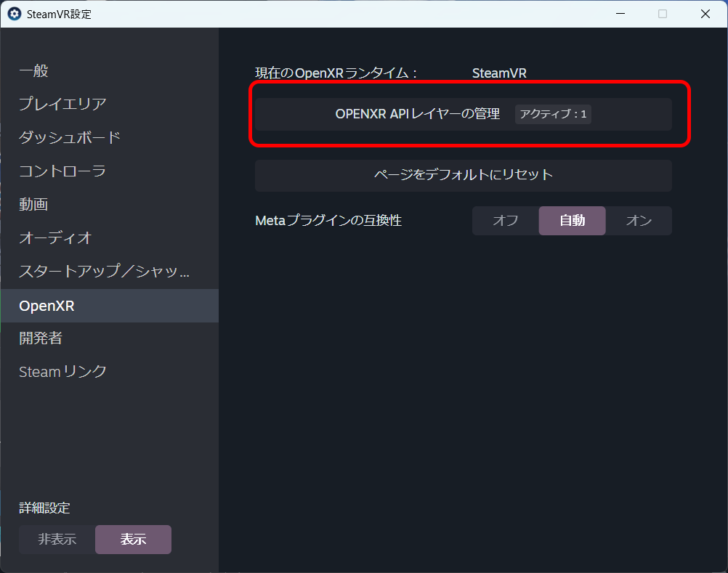Select スタートアップ/シャッ... sidebar item
This screenshot has width=728, height=573.
[109, 271]
